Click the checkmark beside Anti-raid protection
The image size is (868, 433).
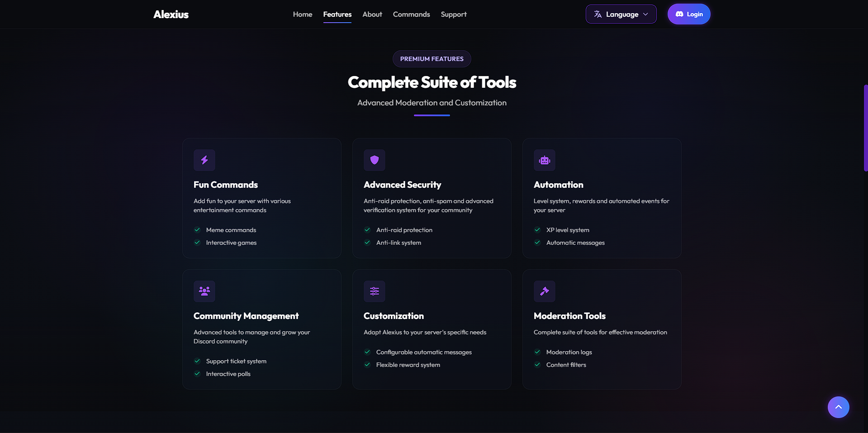coord(367,230)
